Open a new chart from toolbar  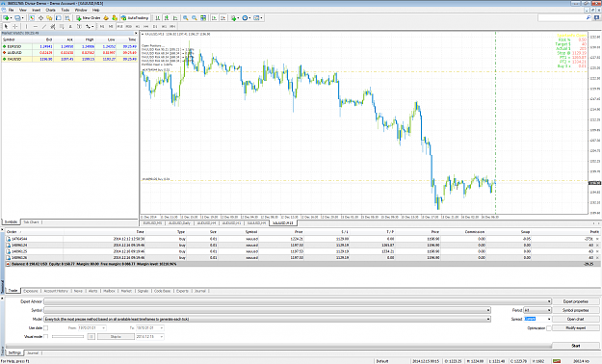point(7,17)
